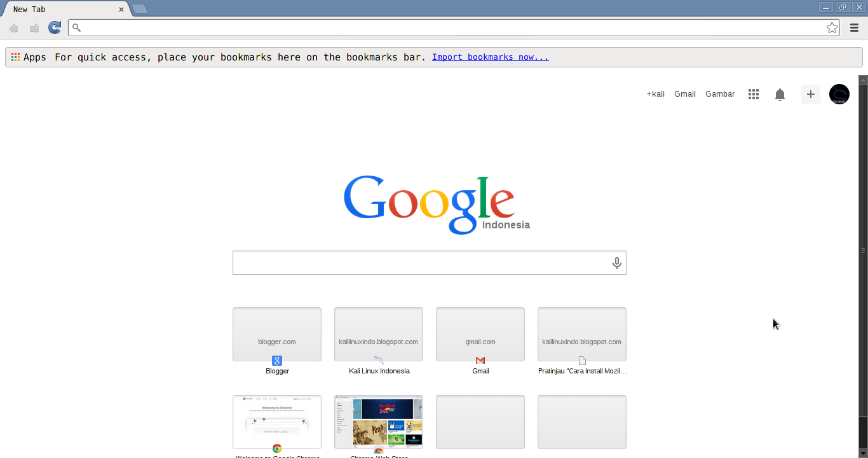Open the Welcome to Chrome thumbnail tile

[277, 422]
